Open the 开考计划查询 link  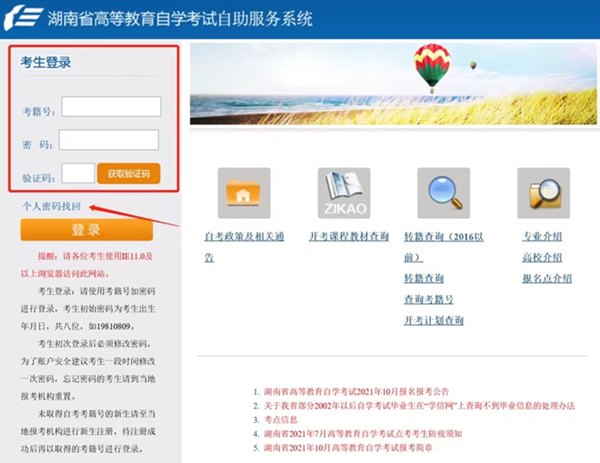point(433,320)
